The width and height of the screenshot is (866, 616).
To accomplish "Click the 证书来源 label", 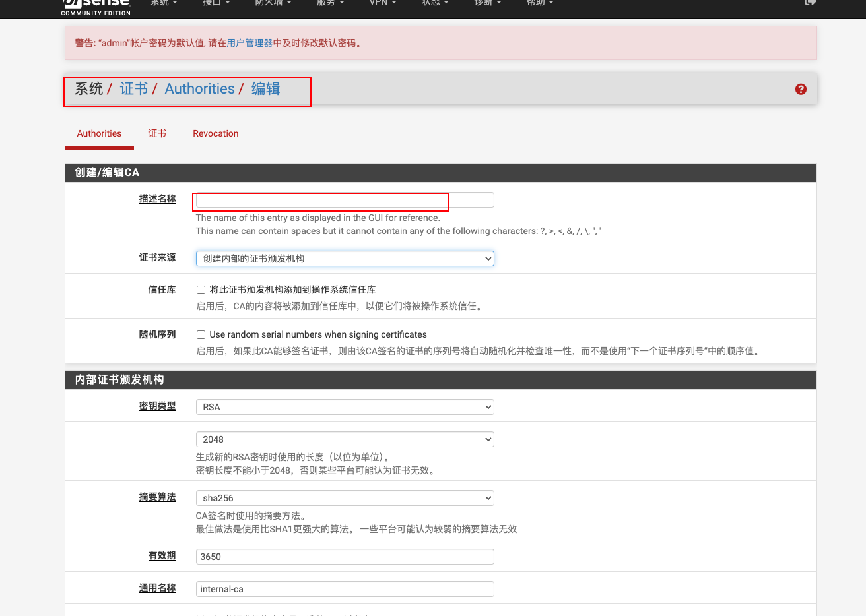I will click(157, 257).
